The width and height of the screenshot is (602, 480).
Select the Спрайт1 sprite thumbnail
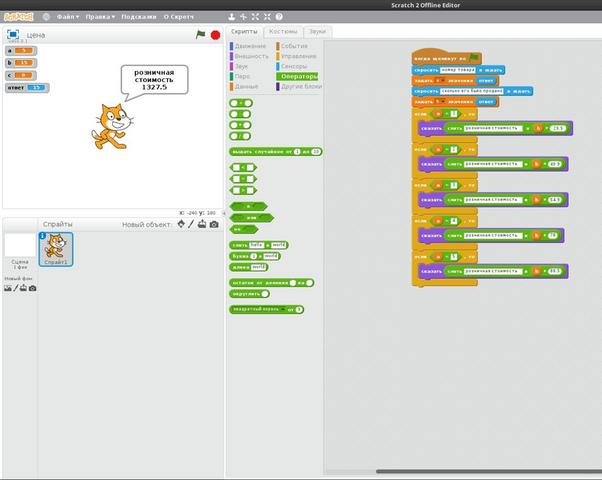point(56,249)
